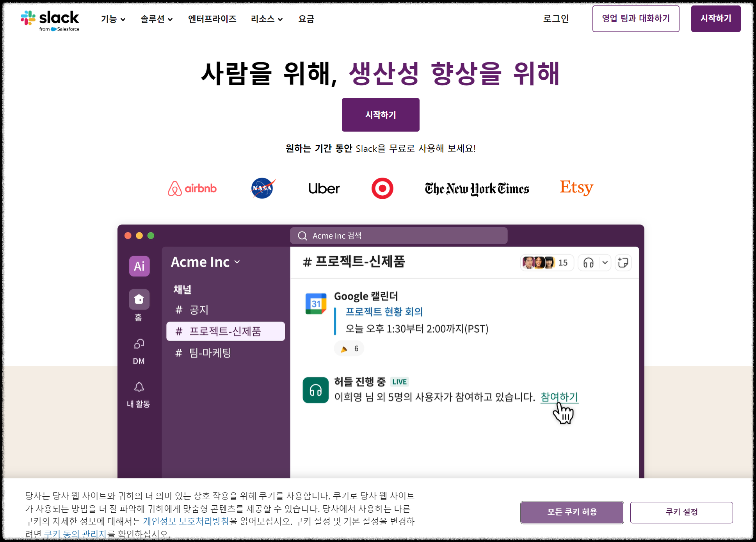Click the Acme Inc 검색 search field

pos(398,235)
